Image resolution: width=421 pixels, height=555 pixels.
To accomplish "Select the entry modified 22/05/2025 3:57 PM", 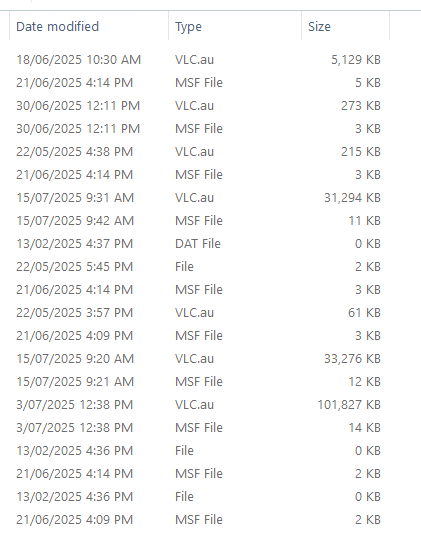I will click(x=198, y=313).
